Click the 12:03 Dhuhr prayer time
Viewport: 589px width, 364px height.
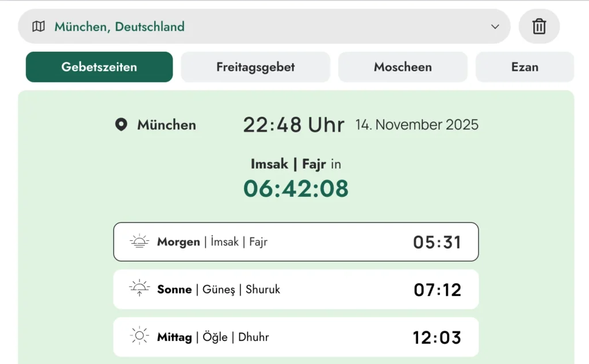pyautogui.click(x=437, y=337)
